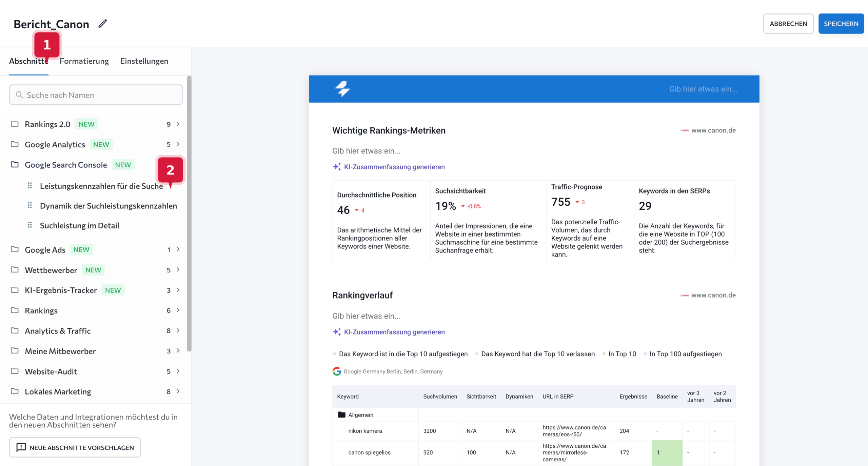Open the Formatierung tab
The width and height of the screenshot is (868, 466).
tap(84, 61)
